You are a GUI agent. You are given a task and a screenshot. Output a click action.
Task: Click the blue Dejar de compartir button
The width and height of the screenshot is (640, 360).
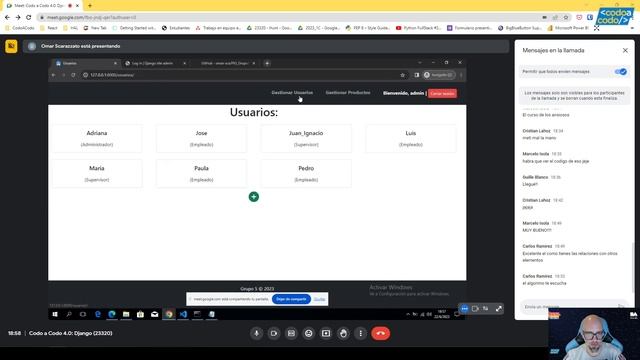[x=291, y=299]
